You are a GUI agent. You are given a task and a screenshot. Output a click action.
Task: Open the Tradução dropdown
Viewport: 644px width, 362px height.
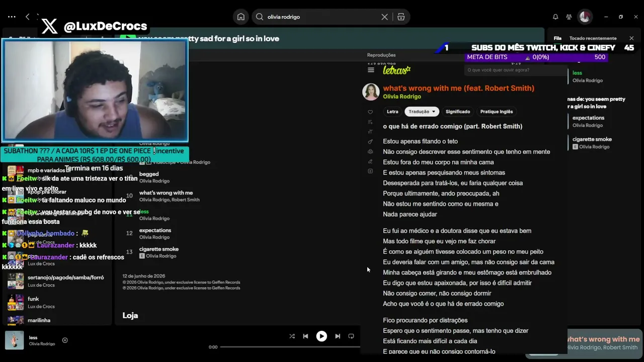click(422, 112)
